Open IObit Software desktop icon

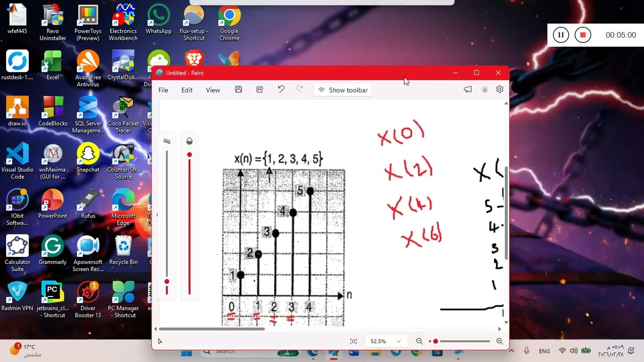pos(17,208)
